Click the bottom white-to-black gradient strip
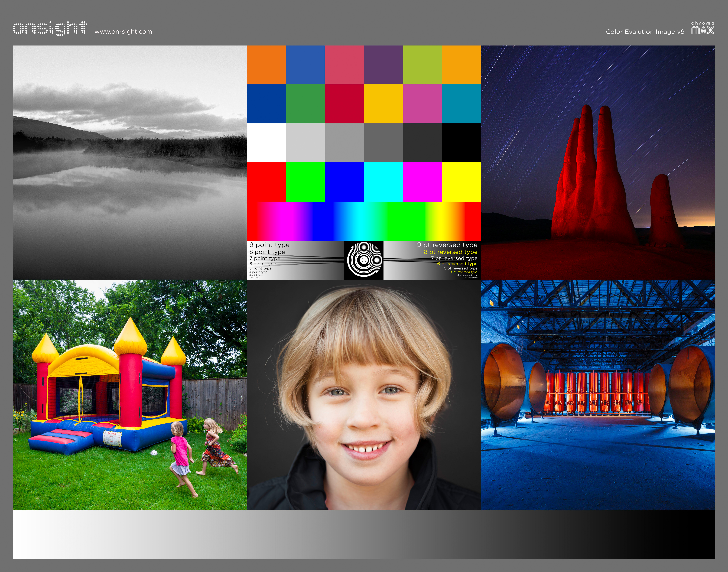The height and width of the screenshot is (572, 728). (x=364, y=534)
